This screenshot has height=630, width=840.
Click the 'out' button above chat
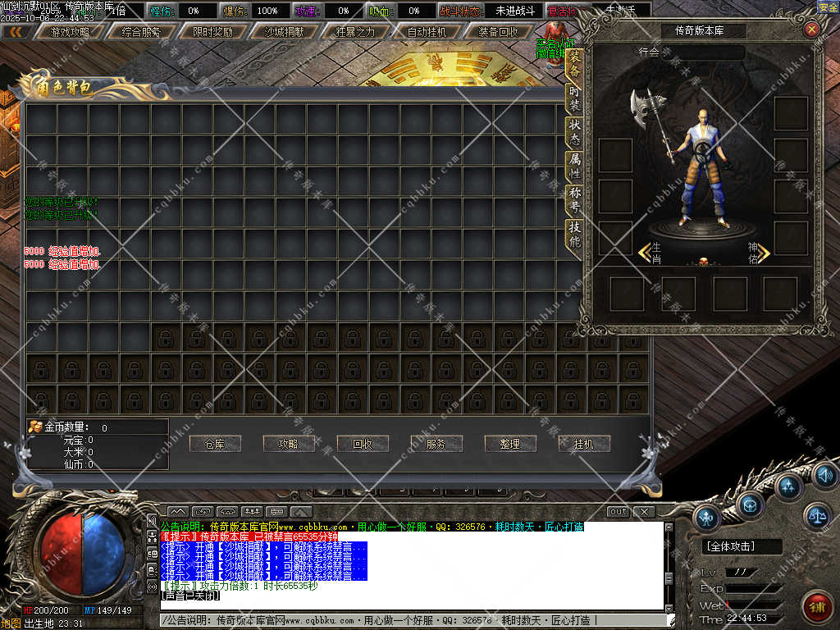[619, 512]
